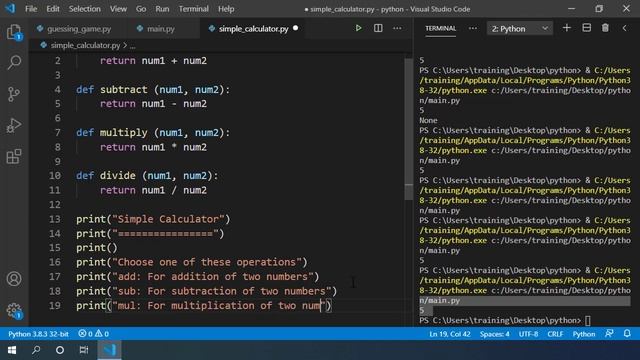
Task: Open the terminal selector dropdown 2: Python
Action: point(519,29)
